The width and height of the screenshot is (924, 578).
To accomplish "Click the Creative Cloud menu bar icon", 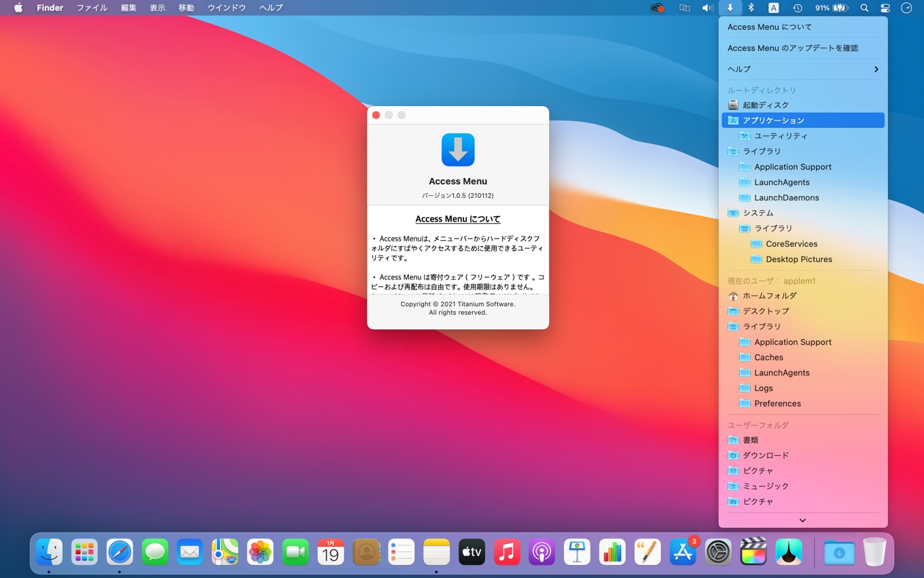I will 657,8.
